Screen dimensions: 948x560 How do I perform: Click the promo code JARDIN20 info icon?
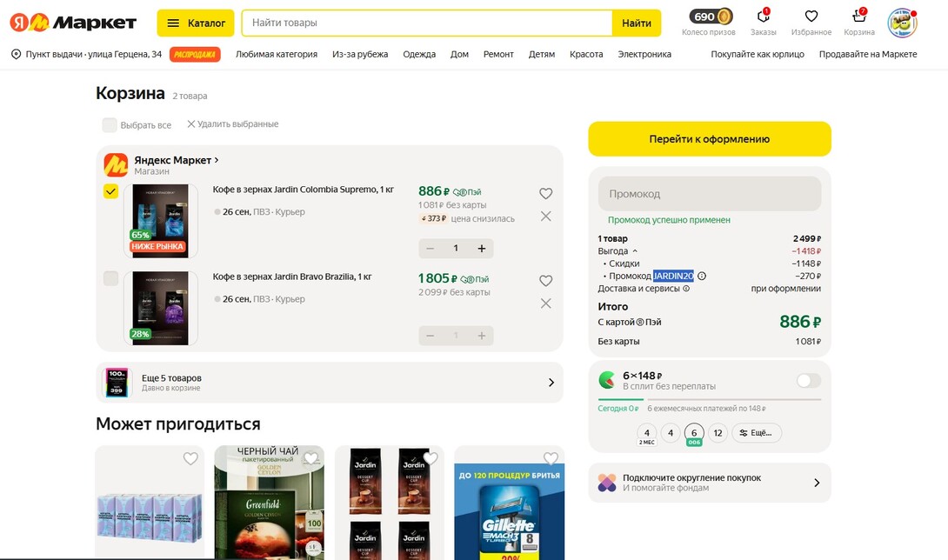click(702, 277)
